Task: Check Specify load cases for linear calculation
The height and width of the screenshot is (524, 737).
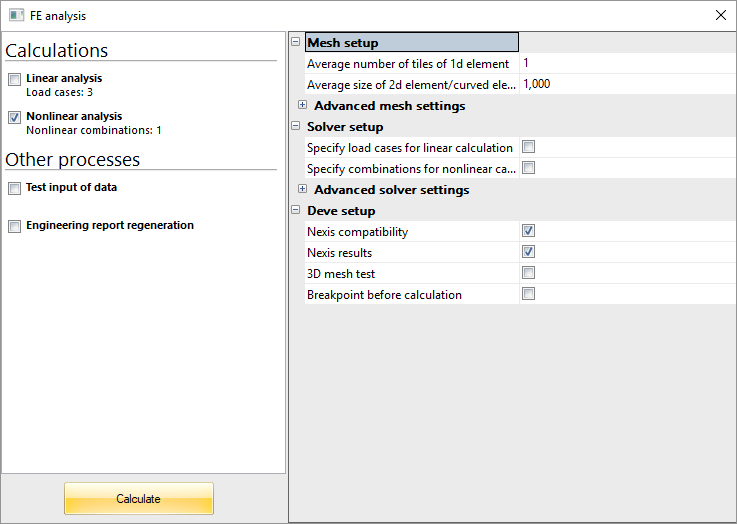Action: tap(528, 147)
